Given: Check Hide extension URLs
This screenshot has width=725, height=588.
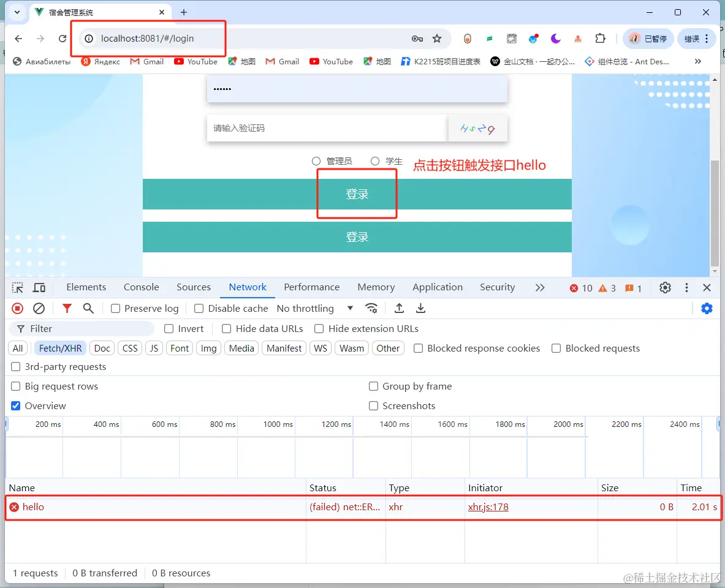Looking at the screenshot, I should coord(319,329).
